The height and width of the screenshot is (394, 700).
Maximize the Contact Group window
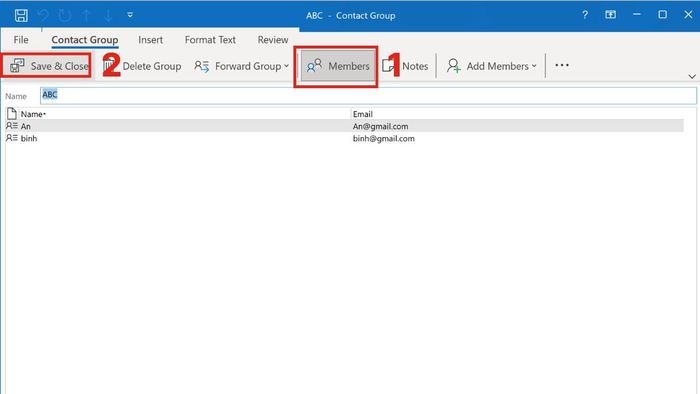pos(662,15)
